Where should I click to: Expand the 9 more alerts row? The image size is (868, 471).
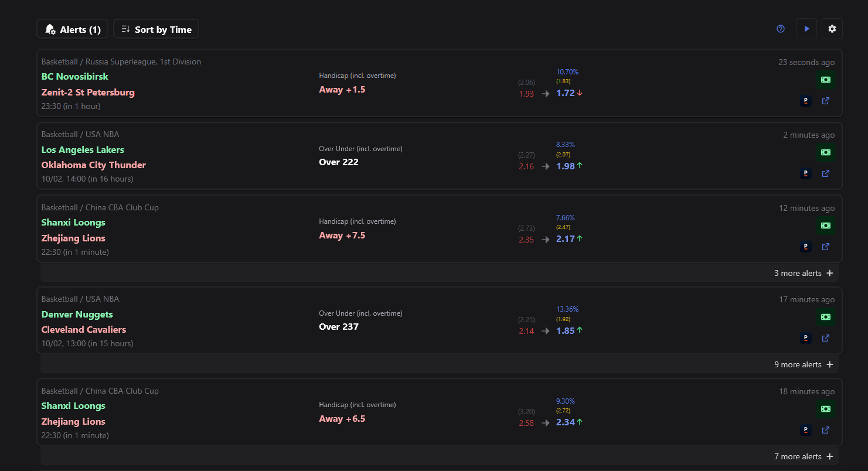803,364
